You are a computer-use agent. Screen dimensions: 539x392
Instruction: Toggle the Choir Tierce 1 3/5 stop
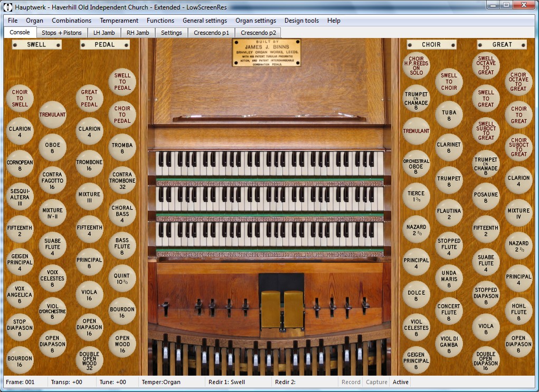click(x=417, y=197)
